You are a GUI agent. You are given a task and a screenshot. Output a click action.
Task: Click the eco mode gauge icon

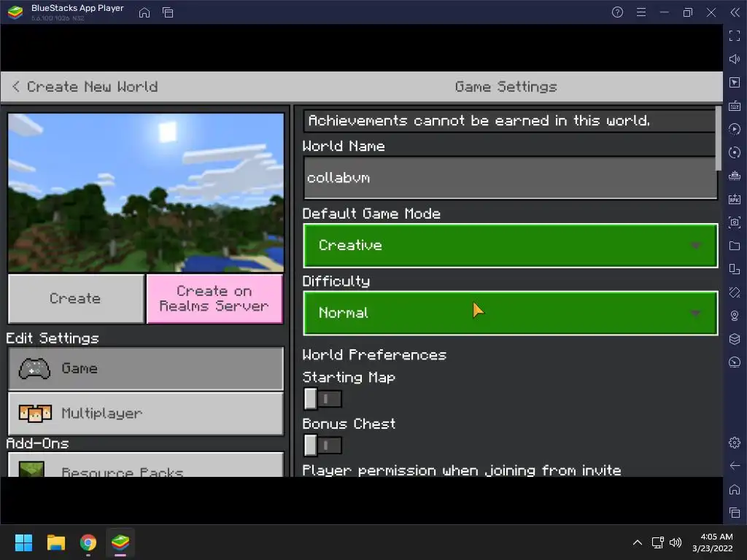pos(735,362)
